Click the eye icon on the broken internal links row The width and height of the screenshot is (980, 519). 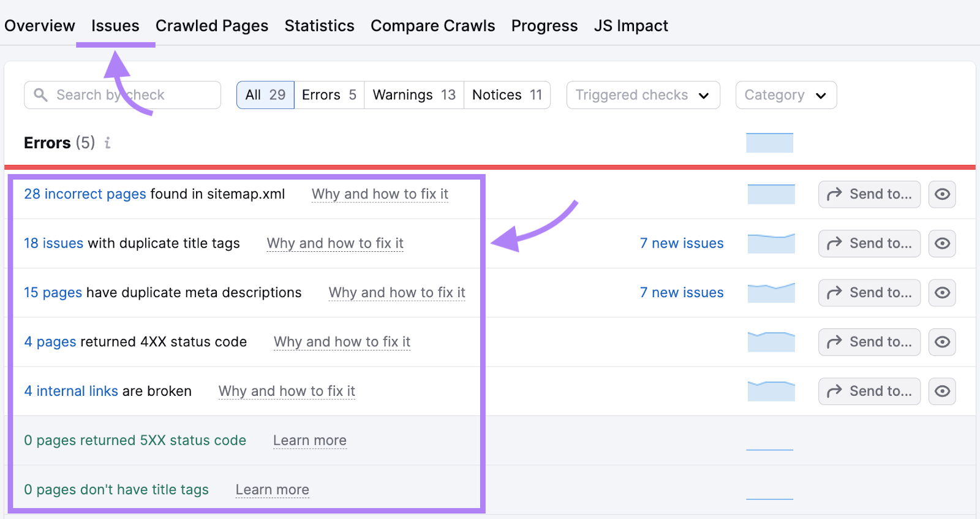pyautogui.click(x=942, y=391)
